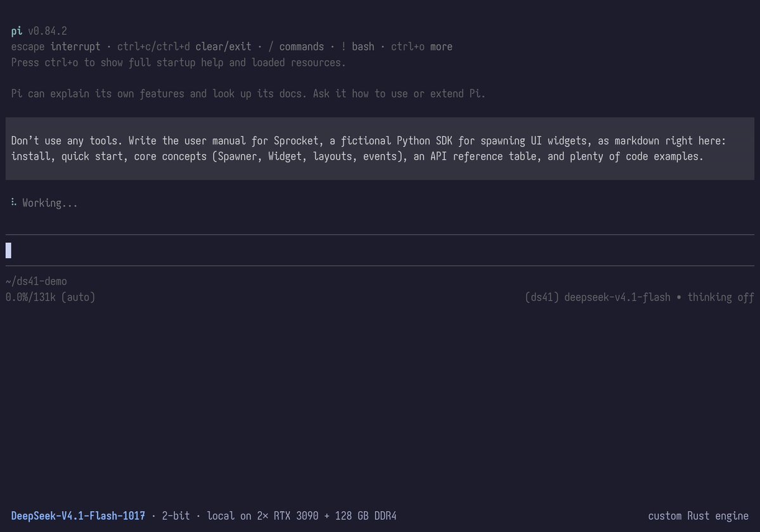Click the model name "(ds41) deepseek-v4.1-flash"
This screenshot has height=532, width=760.
(x=598, y=297)
